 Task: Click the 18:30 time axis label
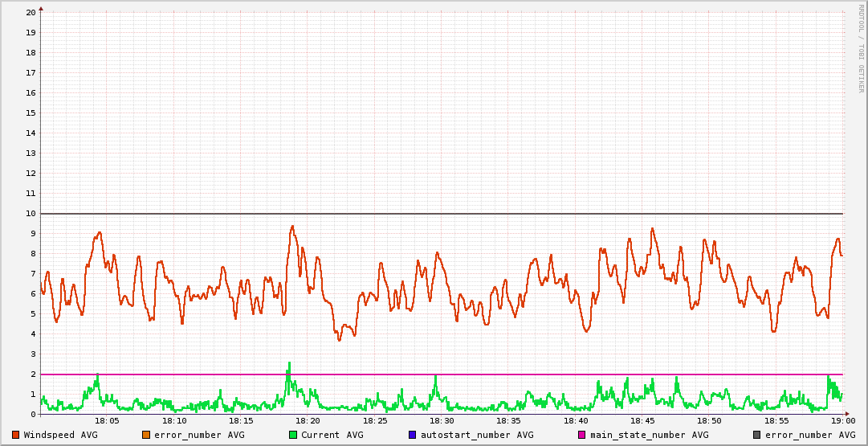coord(442,420)
